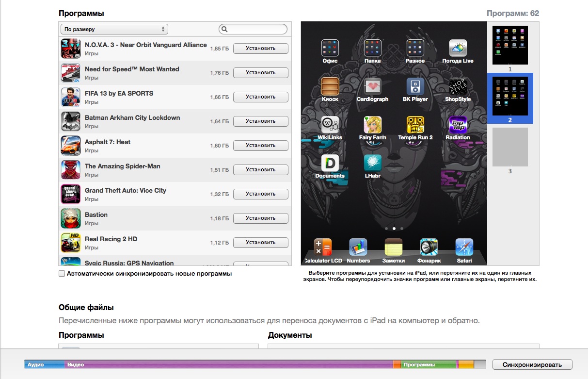Image resolution: width=588 pixels, height=379 pixels.
Task: Click the Синхронизировать button
Action: (x=532, y=364)
